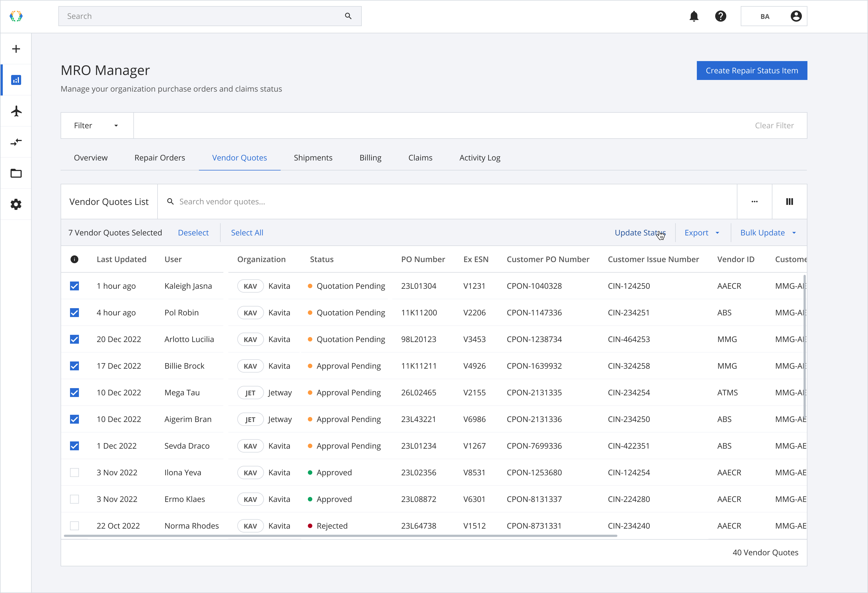The image size is (868, 593).
Task: Click PO number 23L01304 cell
Action: click(x=418, y=286)
